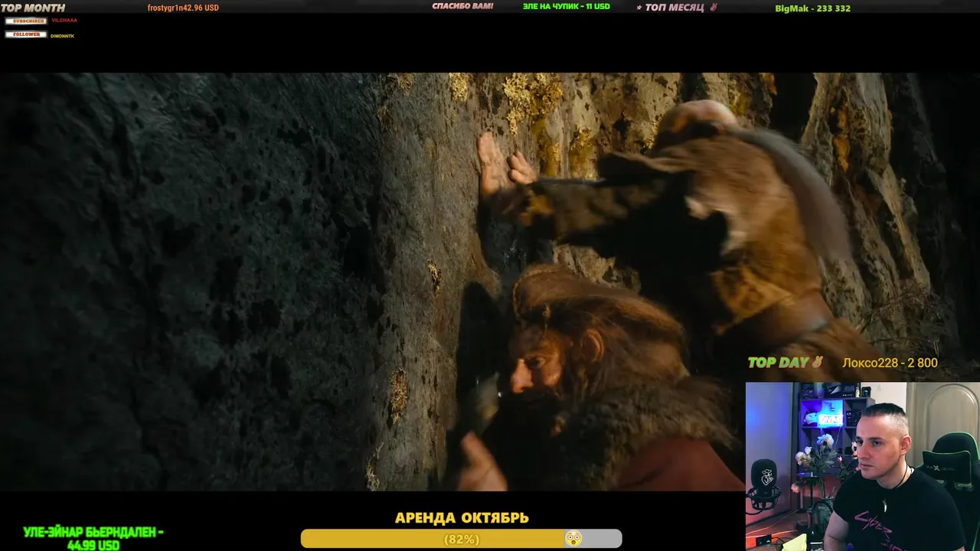Click the TOP MONTH heading
Screen dimensions: 980x551
point(33,8)
